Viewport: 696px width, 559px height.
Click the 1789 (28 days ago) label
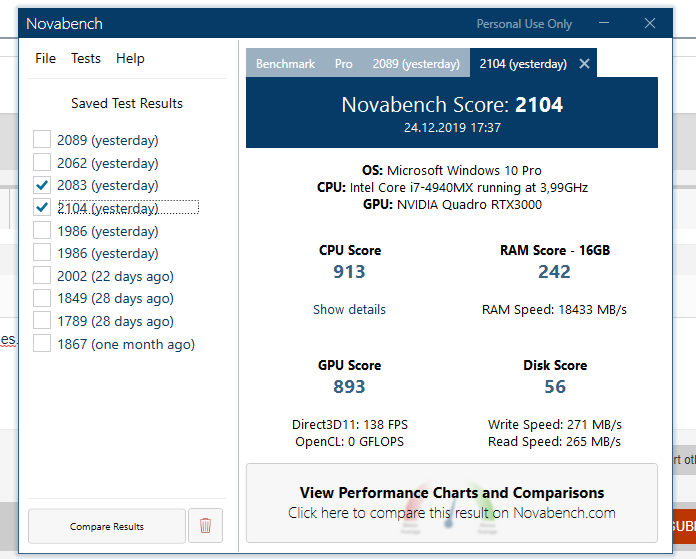[x=115, y=321]
